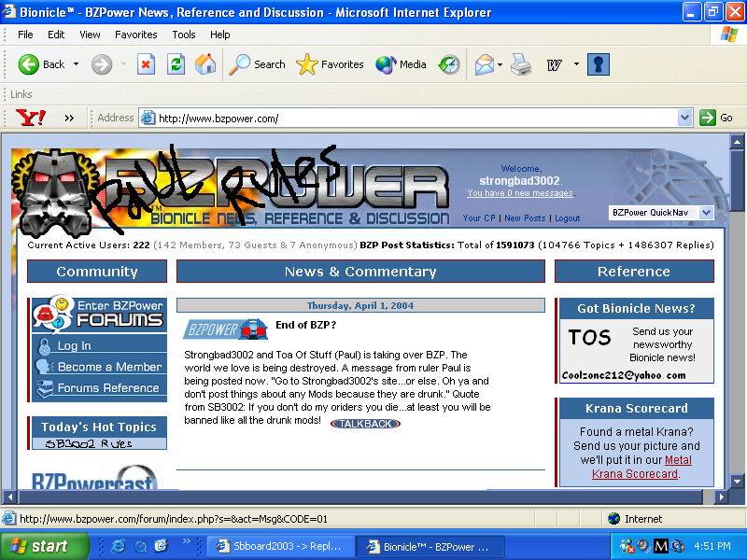Image resolution: width=747 pixels, height=560 pixels.
Task: Click the Edit with Word icon
Action: click(x=554, y=64)
